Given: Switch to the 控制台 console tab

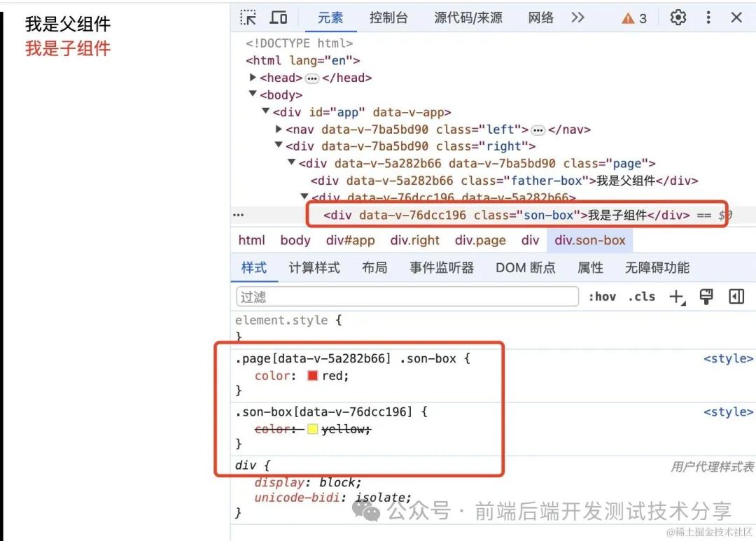Looking at the screenshot, I should (x=388, y=17).
